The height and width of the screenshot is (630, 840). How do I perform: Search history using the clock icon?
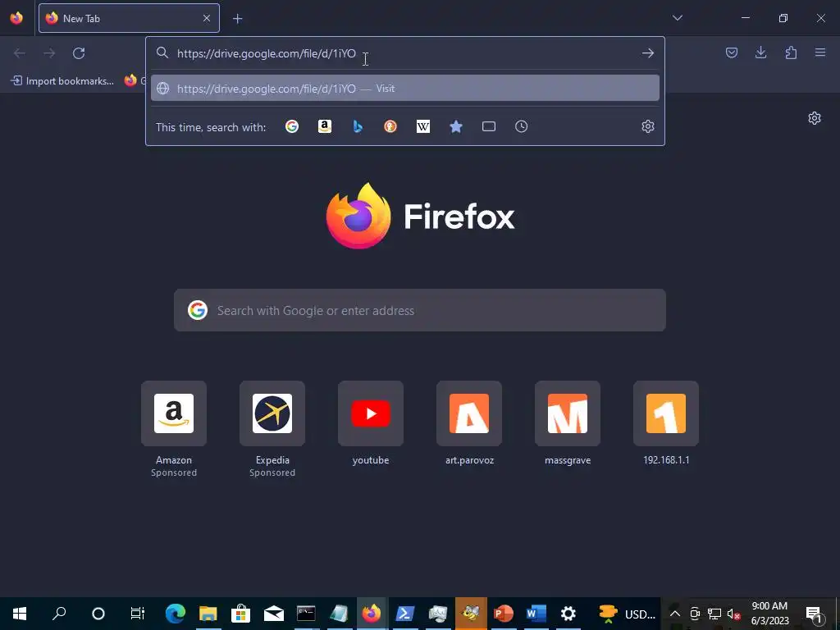521,126
